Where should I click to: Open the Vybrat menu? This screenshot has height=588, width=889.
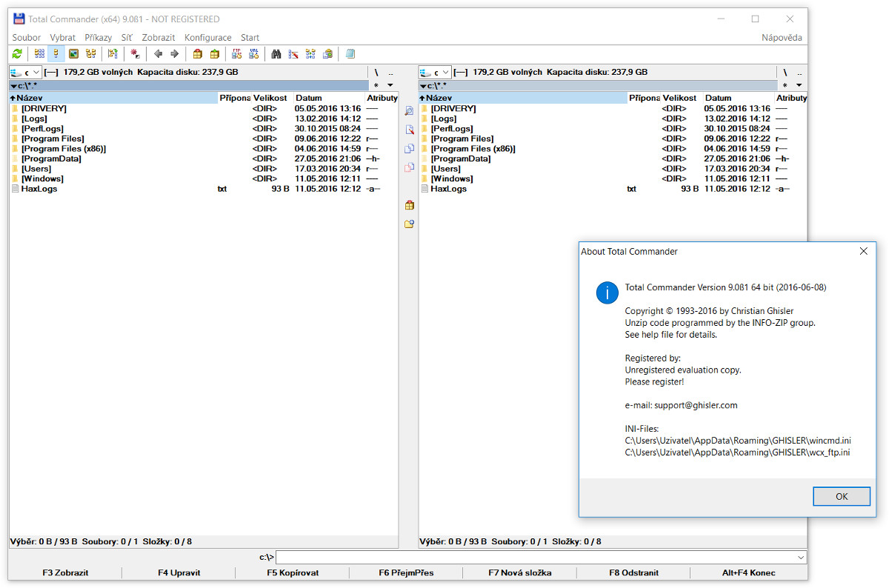pos(63,38)
